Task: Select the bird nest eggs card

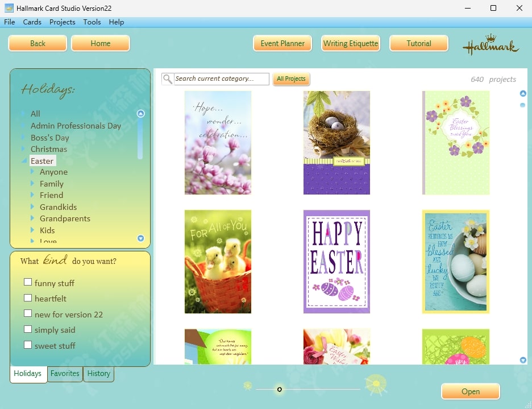Action: coord(336,143)
